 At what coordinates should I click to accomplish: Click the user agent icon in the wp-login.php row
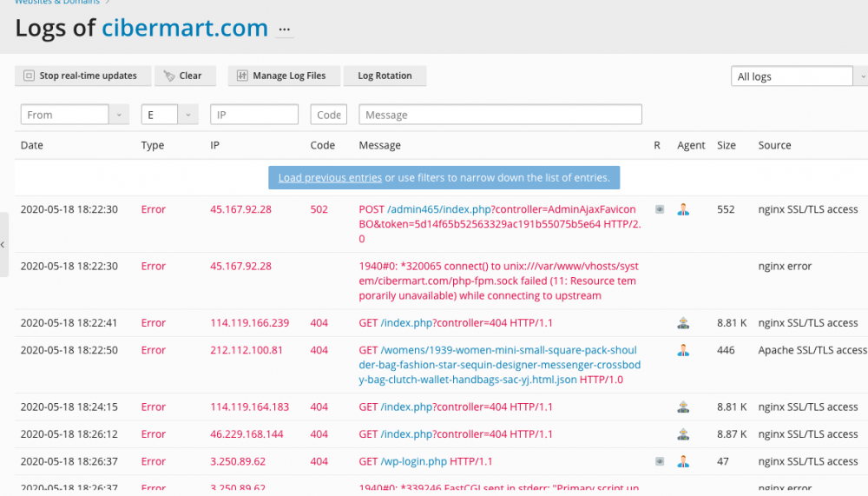[x=683, y=461]
